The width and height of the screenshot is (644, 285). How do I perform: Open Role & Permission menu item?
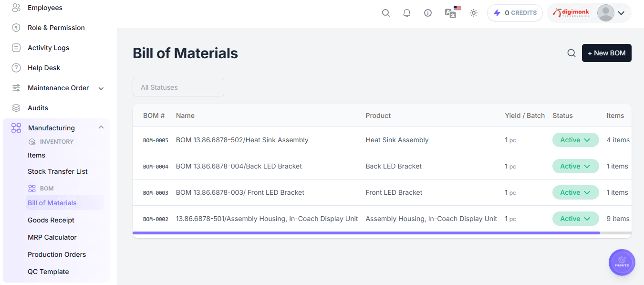(x=56, y=28)
